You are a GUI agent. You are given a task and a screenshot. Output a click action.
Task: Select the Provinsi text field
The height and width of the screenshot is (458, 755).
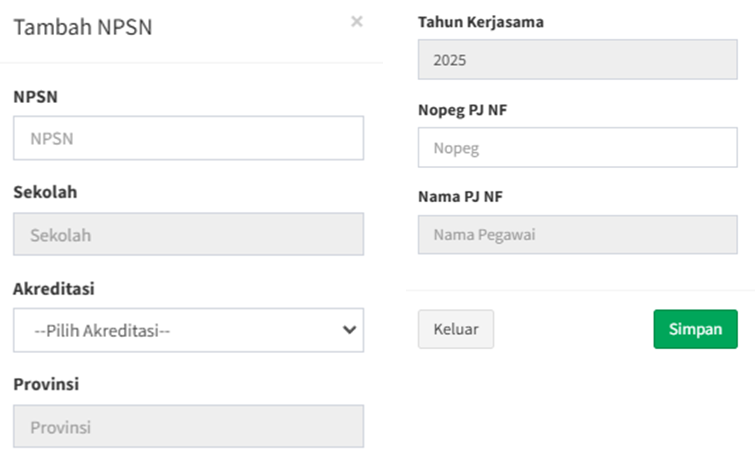pos(188,426)
